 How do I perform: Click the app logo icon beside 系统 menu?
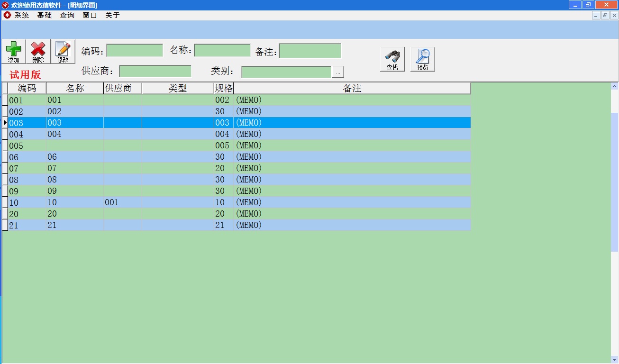pos(7,15)
